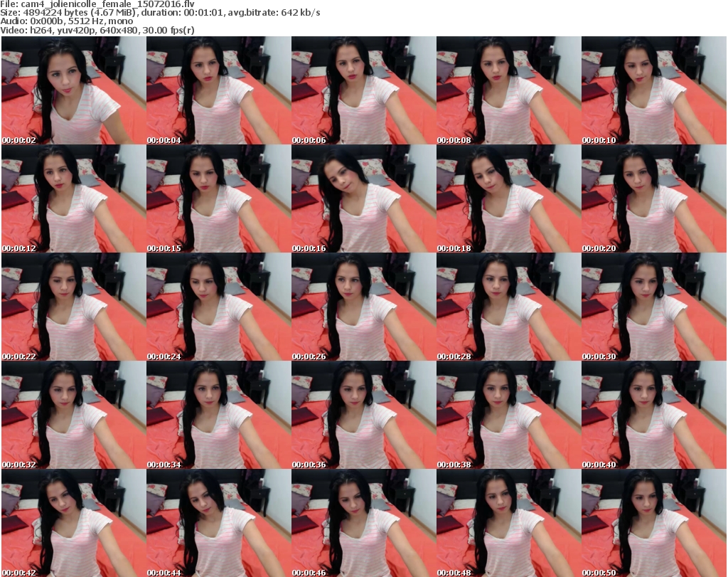The width and height of the screenshot is (728, 577).
Task: Click the 'File: cam4_jolienicolle_female_15072016.flv' header line
Action: click(97, 4)
